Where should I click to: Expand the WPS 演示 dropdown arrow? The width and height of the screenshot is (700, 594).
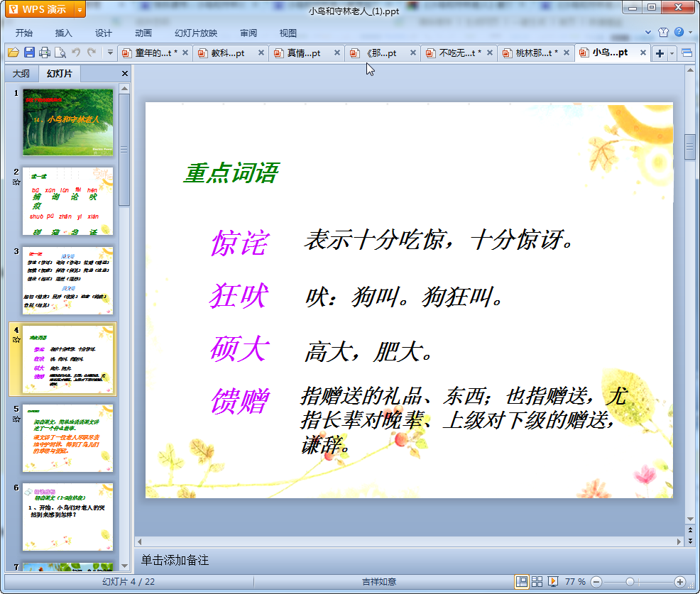(80, 9)
